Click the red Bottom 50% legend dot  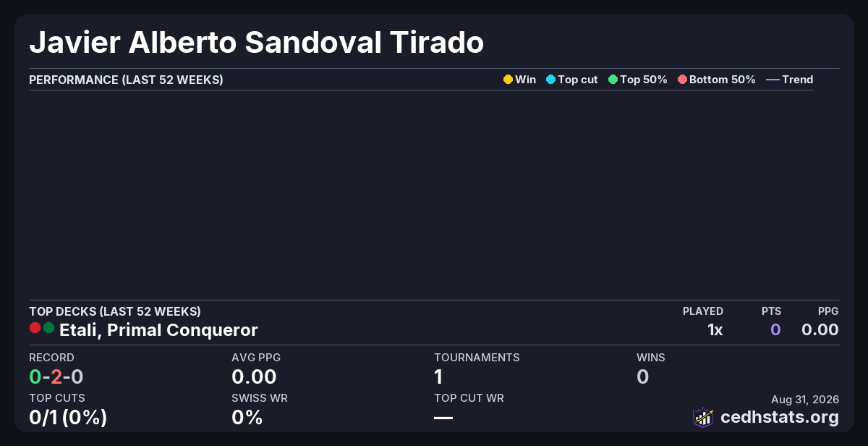pyautogui.click(x=682, y=80)
